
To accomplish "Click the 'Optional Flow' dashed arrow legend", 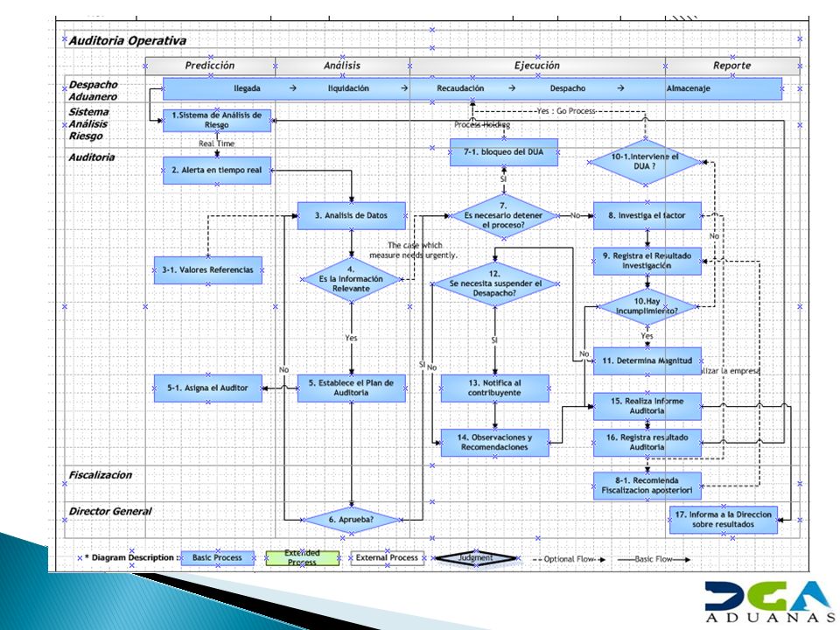I will click(569, 559).
